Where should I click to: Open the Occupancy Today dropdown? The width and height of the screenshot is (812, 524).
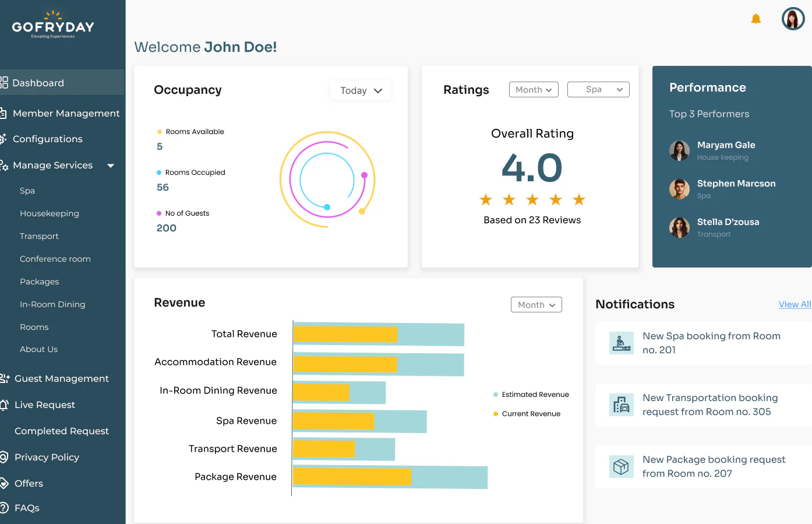point(361,90)
